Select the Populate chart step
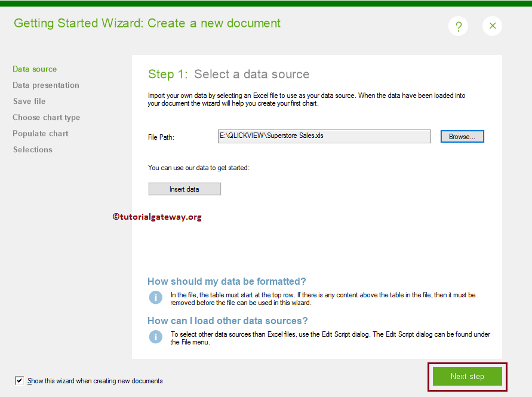The width and height of the screenshot is (532, 397). (40, 133)
